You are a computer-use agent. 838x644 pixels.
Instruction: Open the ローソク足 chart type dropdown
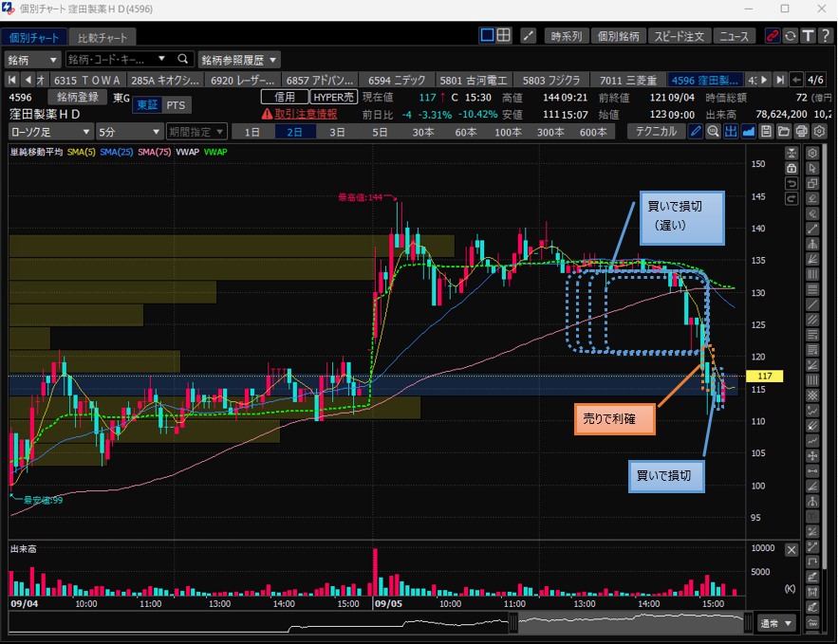[x=51, y=132]
